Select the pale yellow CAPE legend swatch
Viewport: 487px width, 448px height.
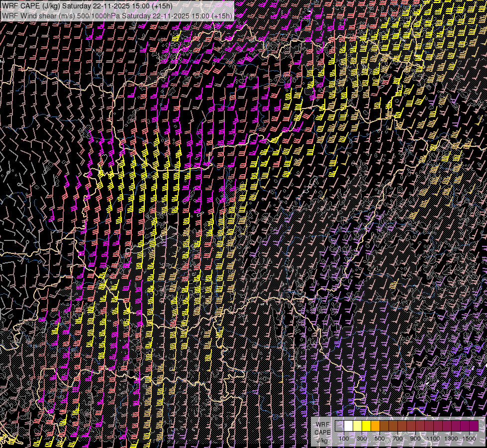pos(358,426)
